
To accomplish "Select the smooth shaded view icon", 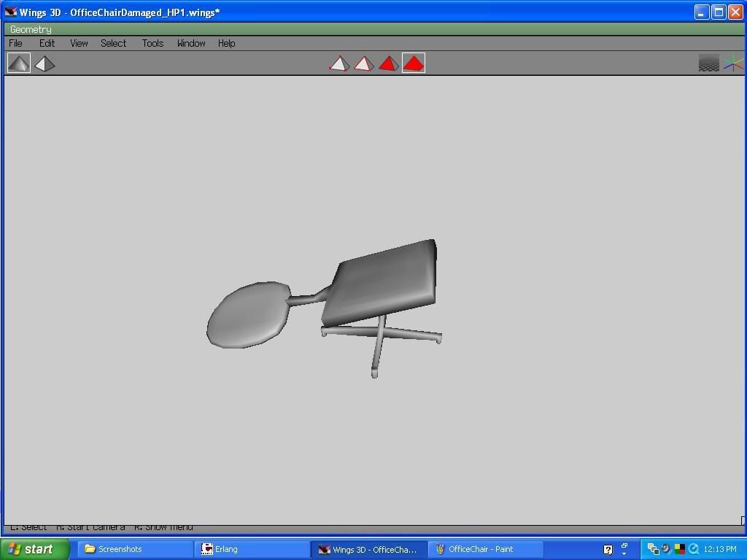I will coord(19,63).
